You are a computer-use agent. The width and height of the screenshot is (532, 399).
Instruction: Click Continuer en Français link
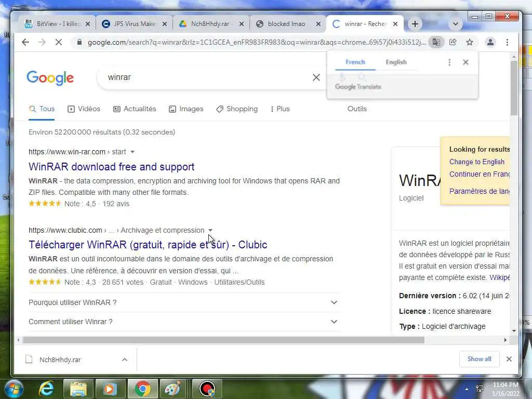(480, 174)
